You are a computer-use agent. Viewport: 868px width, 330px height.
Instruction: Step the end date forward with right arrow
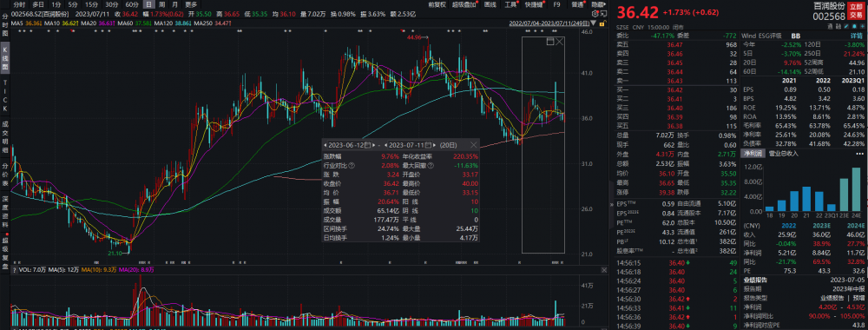(435, 145)
